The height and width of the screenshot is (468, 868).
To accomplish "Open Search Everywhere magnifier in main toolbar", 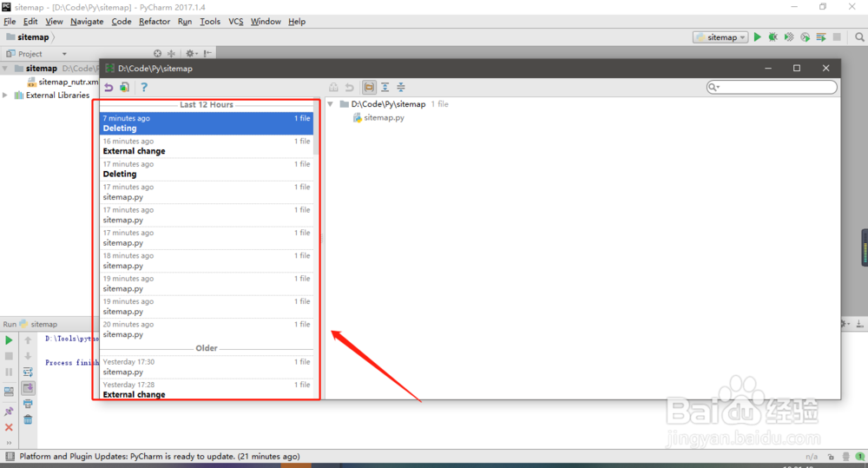I will (x=859, y=37).
